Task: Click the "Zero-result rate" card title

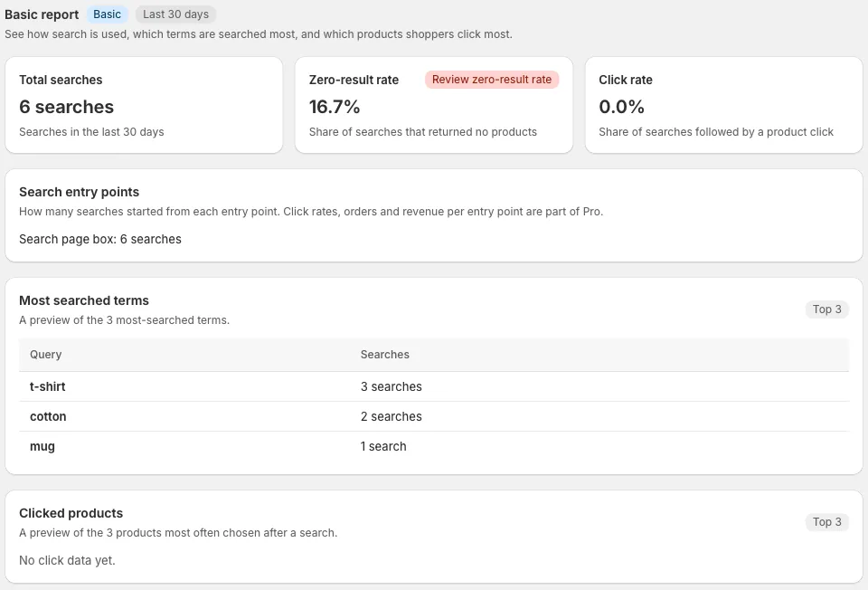Action: (354, 80)
